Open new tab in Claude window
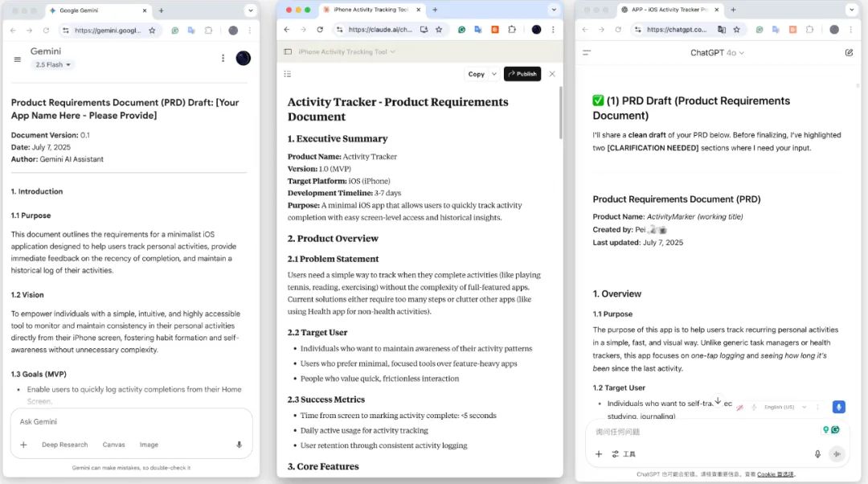 tap(435, 10)
